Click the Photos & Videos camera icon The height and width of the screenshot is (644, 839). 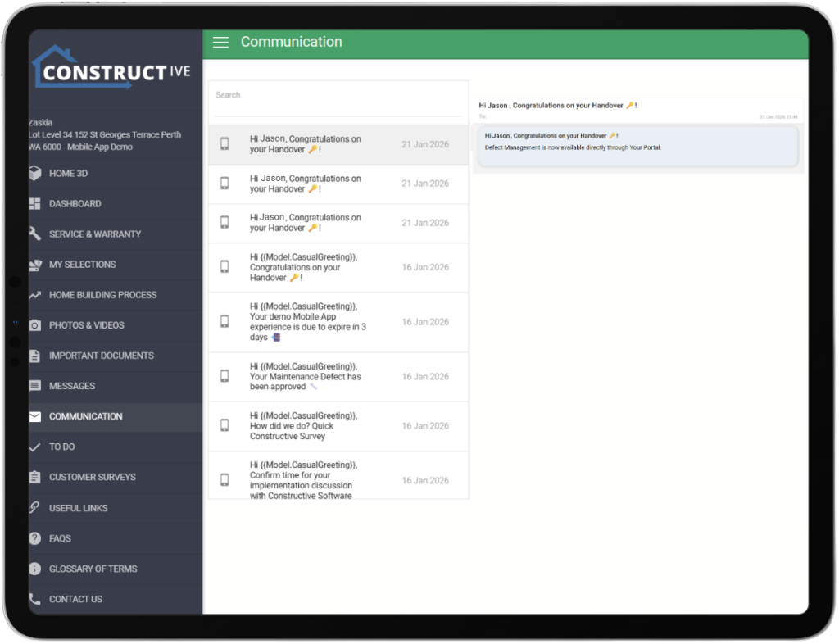(x=34, y=325)
